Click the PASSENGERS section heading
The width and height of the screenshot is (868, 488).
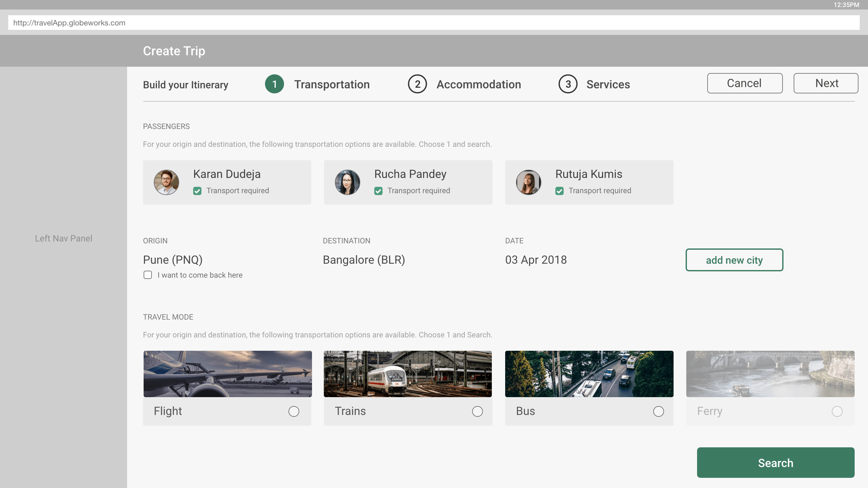pyautogui.click(x=166, y=126)
